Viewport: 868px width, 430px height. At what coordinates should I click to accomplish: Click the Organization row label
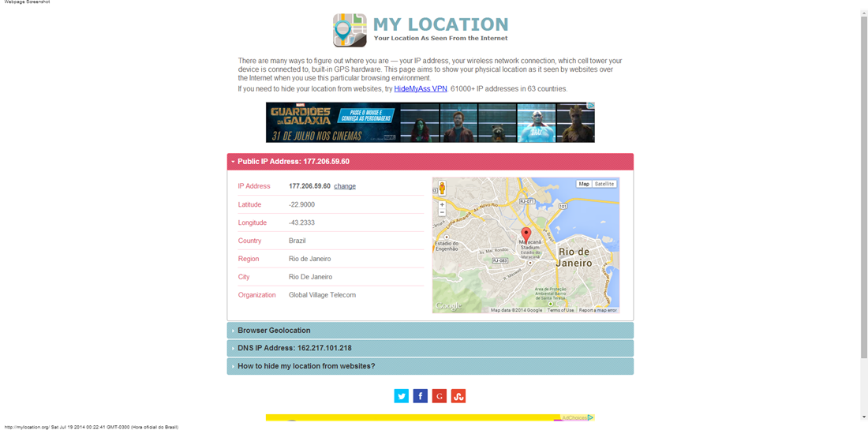257,295
